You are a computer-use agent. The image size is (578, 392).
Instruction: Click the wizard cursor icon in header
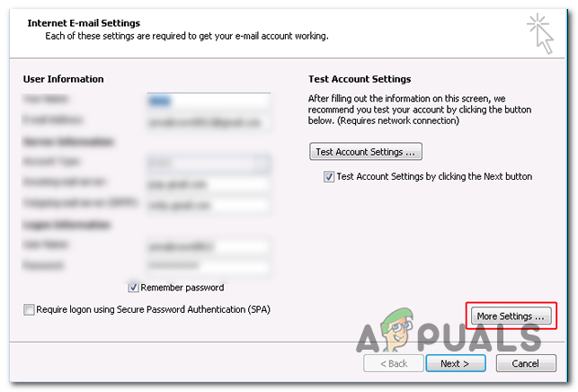[540, 33]
